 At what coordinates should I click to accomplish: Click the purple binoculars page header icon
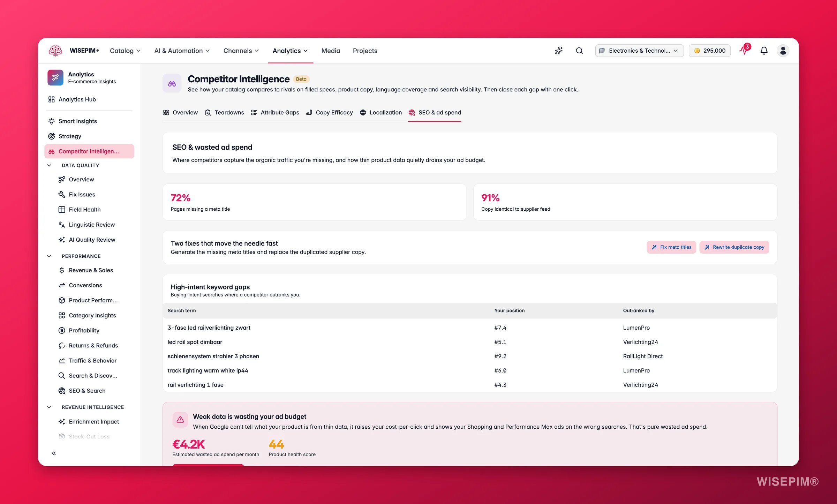pos(172,83)
